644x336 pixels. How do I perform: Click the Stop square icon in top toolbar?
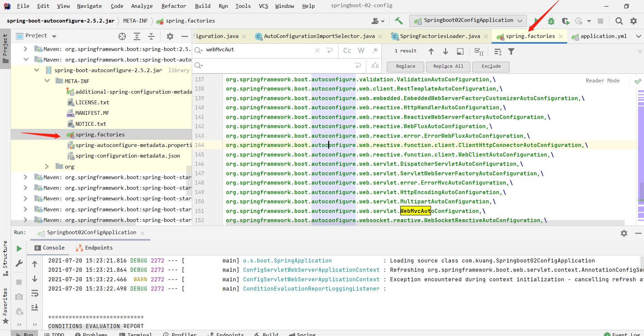600,21
